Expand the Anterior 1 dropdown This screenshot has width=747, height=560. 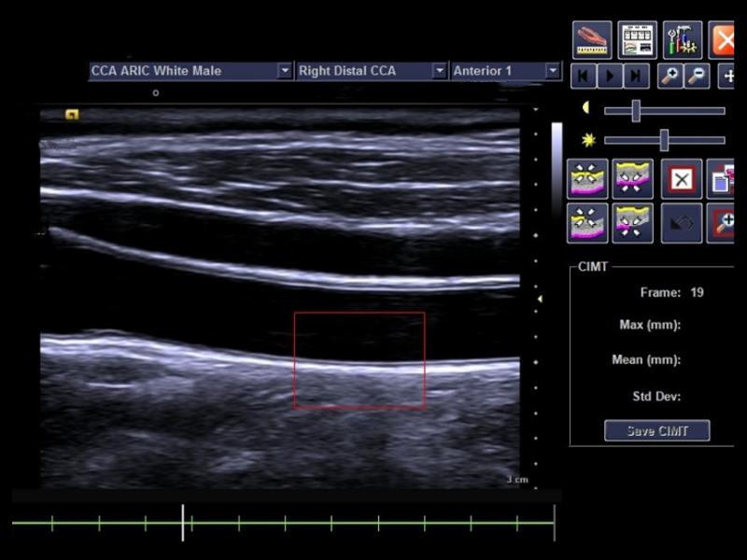pos(552,71)
